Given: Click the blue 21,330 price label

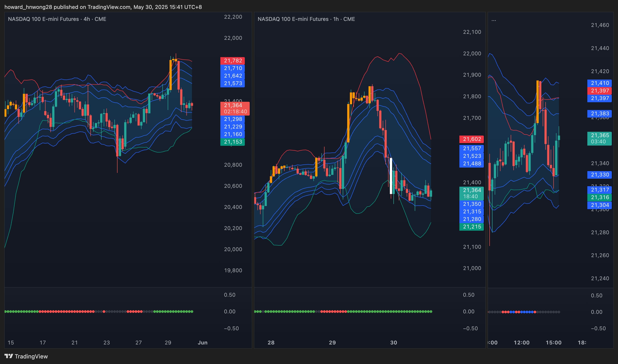Looking at the screenshot, I should 599,175.
